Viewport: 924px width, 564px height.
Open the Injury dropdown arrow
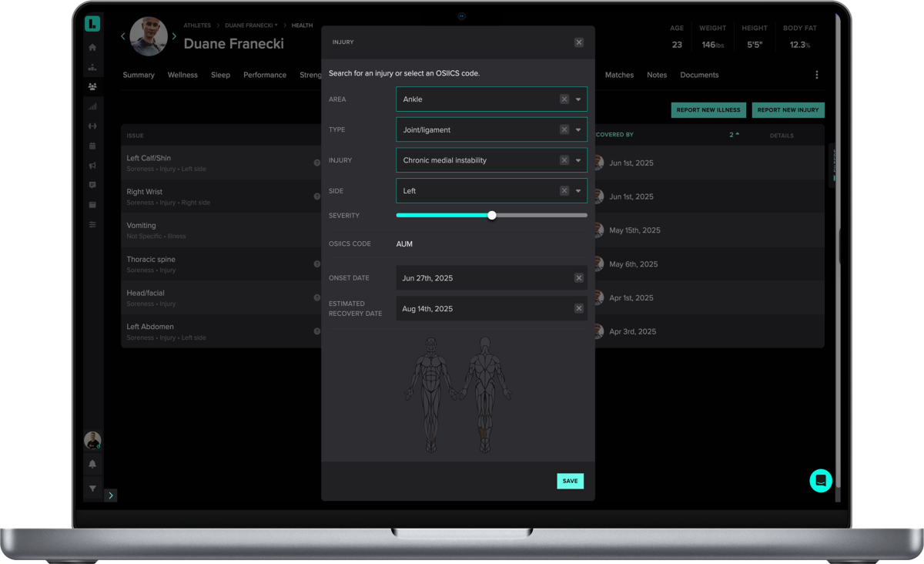coord(578,160)
